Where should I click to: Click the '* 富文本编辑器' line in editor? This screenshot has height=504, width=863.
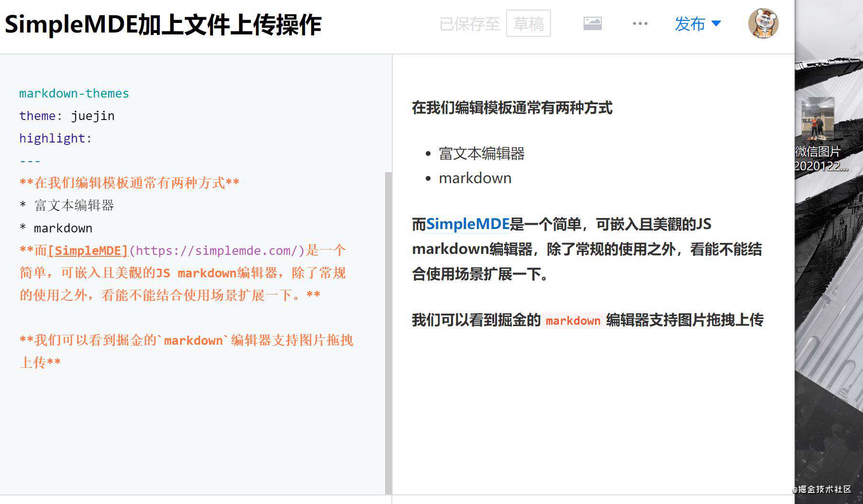point(67,206)
